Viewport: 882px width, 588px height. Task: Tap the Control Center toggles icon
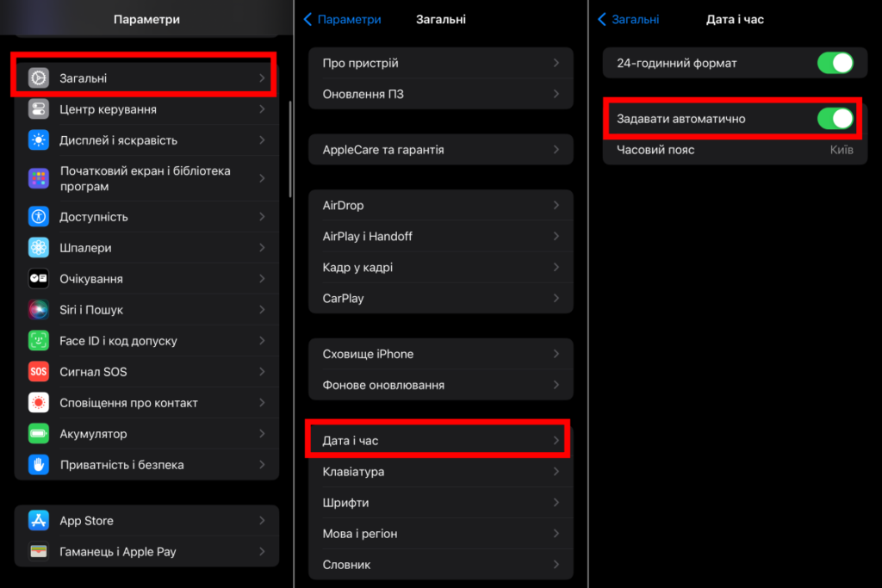click(x=39, y=109)
